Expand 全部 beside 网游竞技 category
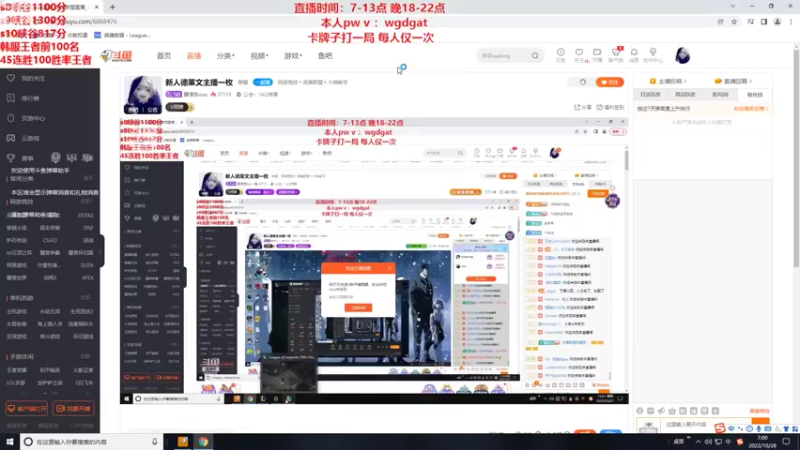 coord(87,202)
